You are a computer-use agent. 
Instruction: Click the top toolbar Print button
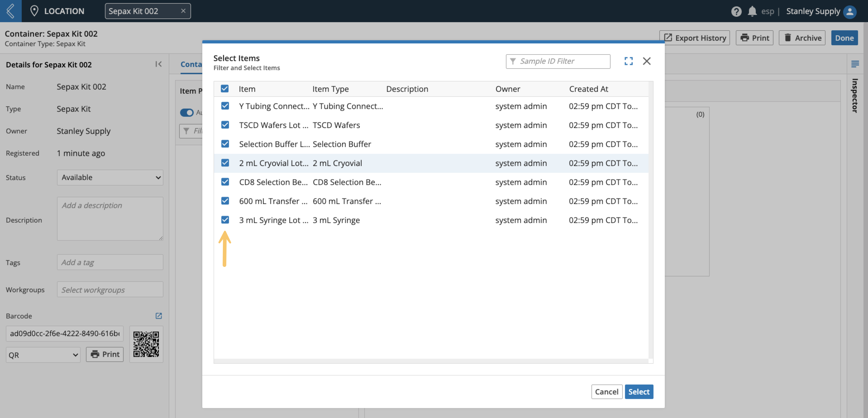coord(754,38)
